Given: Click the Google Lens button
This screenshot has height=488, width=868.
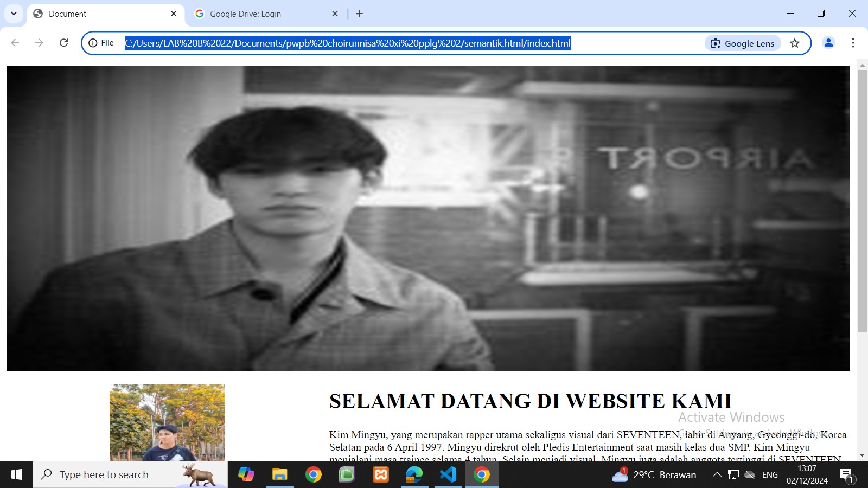Looking at the screenshot, I should [x=743, y=43].
